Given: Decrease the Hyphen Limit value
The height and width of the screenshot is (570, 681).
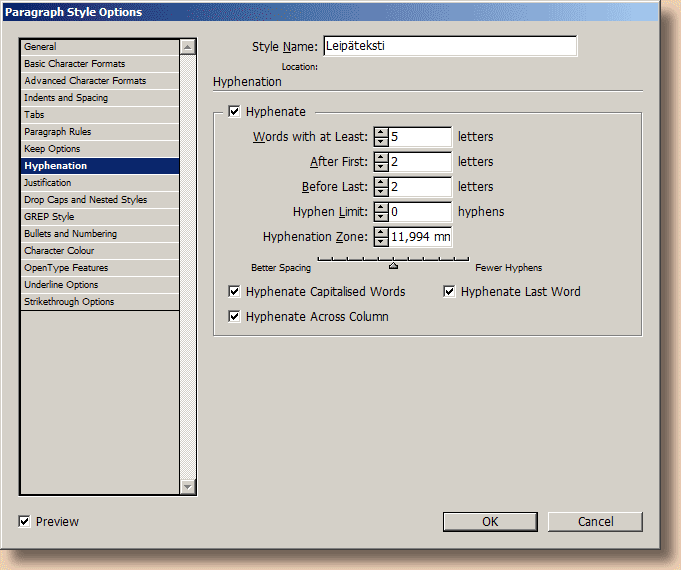Looking at the screenshot, I should pyautogui.click(x=380, y=217).
